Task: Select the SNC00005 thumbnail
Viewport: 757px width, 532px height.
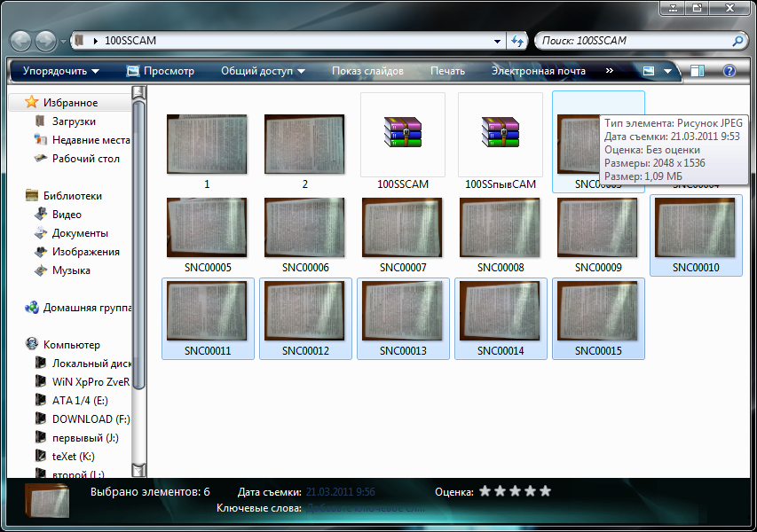Action: (x=207, y=227)
